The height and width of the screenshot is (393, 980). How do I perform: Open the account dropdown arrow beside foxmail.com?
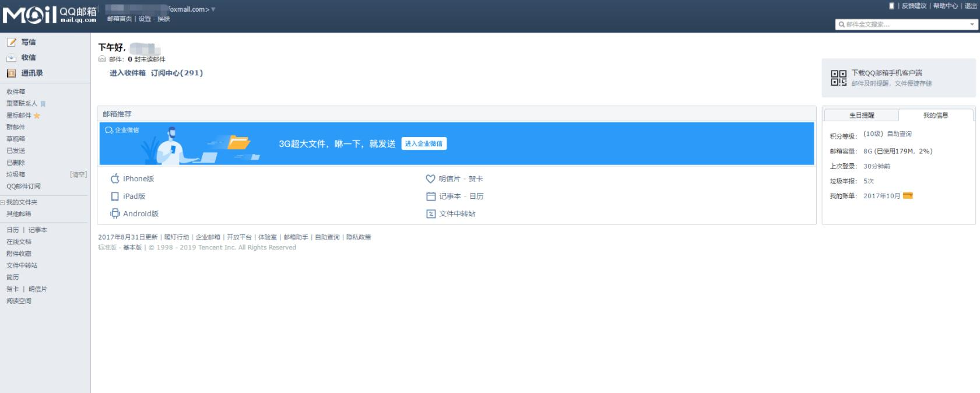[213, 9]
